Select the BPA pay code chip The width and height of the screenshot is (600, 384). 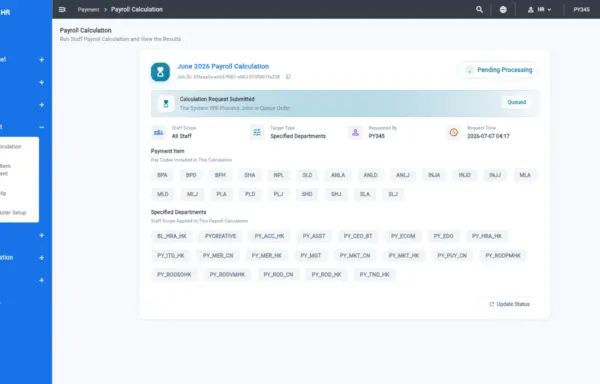[x=162, y=175]
